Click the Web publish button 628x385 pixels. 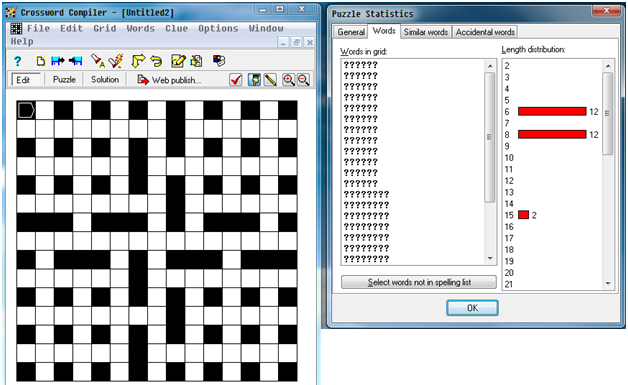click(x=169, y=80)
